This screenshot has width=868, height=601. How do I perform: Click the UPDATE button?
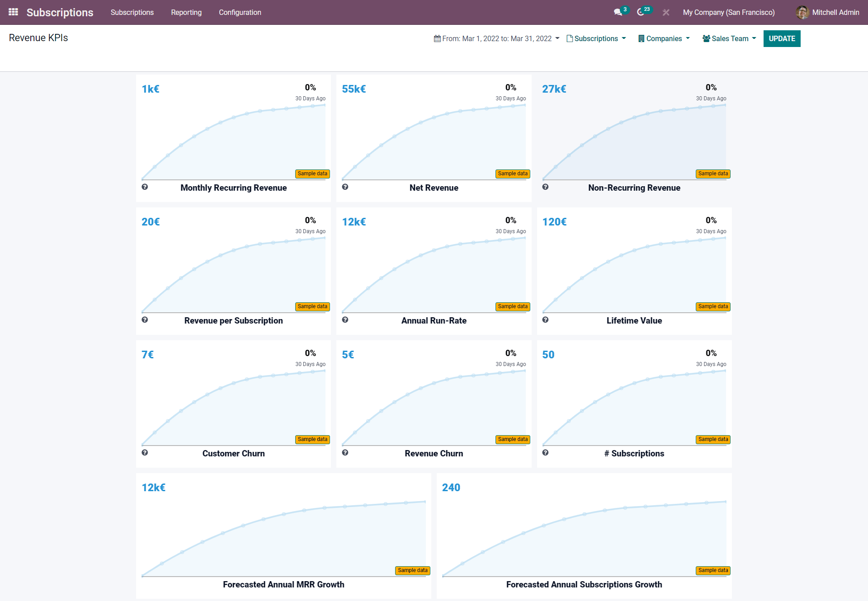[782, 39]
